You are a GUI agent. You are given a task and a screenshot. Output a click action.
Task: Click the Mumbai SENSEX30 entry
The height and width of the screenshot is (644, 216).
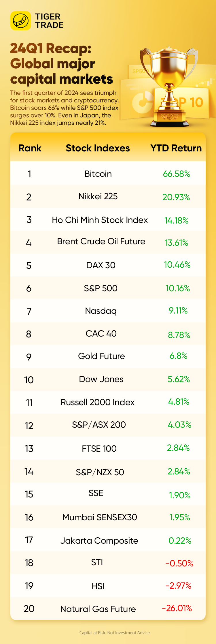(x=100, y=517)
